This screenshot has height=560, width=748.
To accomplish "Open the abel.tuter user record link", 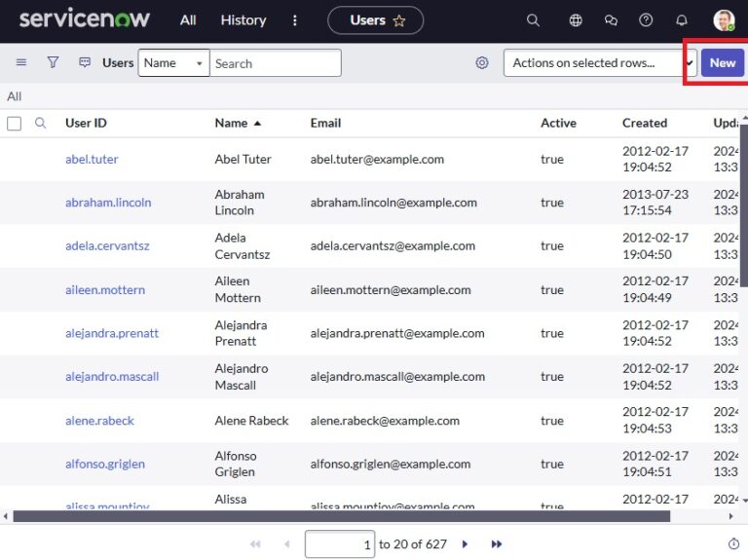I will coord(92,159).
